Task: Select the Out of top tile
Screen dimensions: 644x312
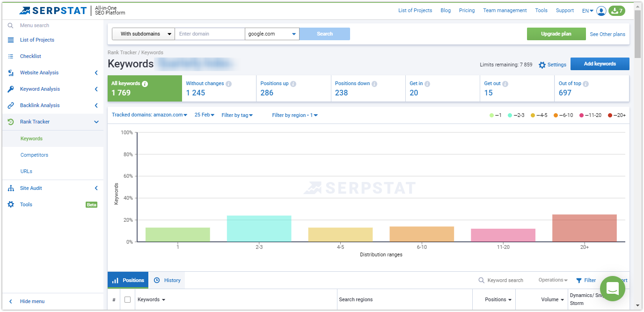Action: (x=592, y=88)
